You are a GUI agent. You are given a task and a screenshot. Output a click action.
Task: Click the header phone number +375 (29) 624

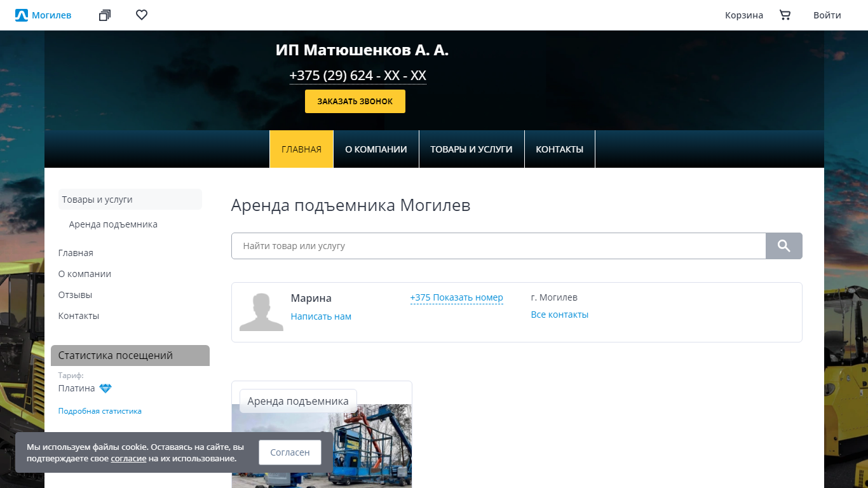pos(358,76)
